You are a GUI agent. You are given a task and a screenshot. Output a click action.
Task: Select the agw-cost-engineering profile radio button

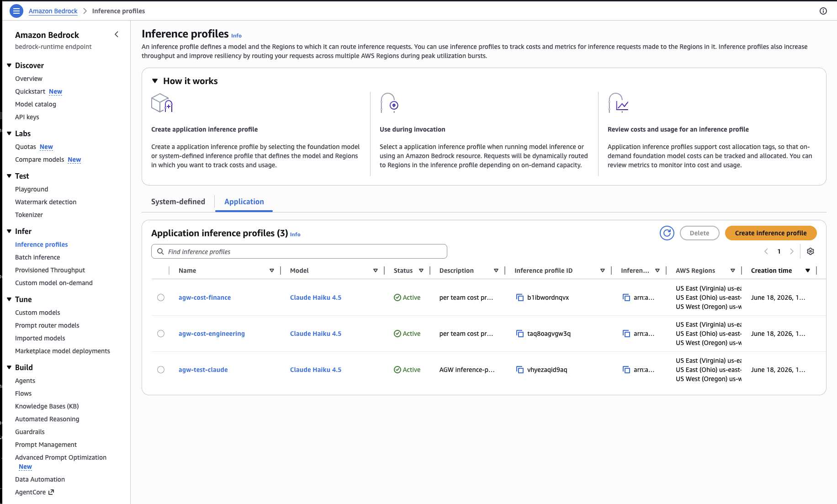(x=161, y=334)
